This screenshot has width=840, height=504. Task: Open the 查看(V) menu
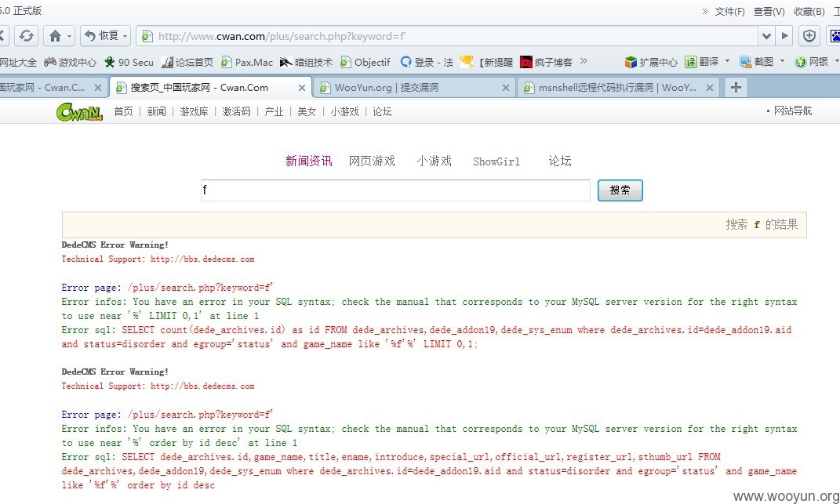pos(769,11)
